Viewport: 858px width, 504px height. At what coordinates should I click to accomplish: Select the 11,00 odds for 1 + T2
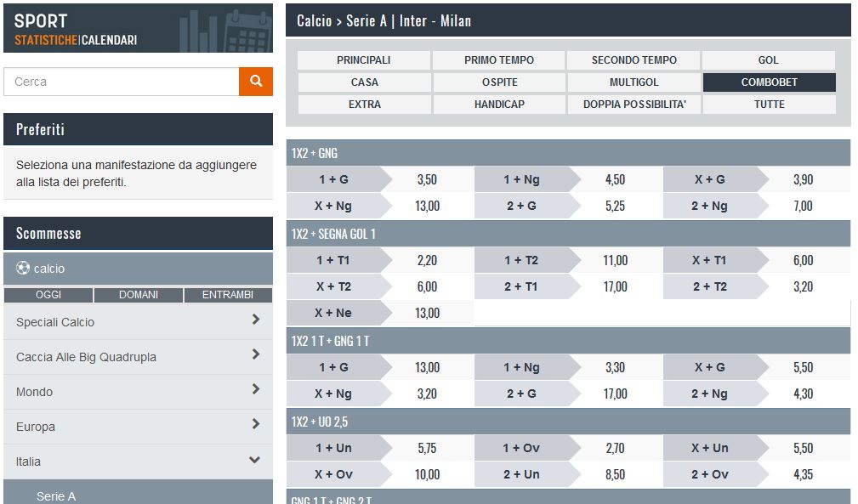coord(615,260)
